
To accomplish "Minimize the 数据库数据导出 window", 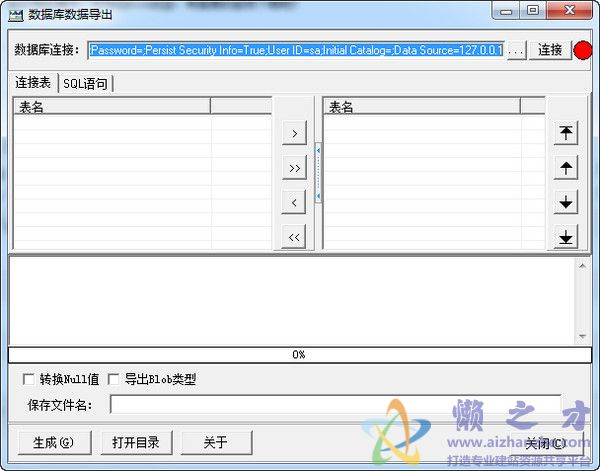I will tap(506, 11).
